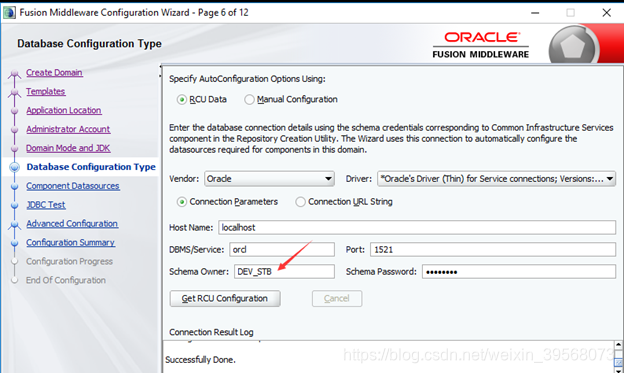Click the step bullet beside Create Domain
The height and width of the screenshot is (373, 624).
tap(15, 73)
